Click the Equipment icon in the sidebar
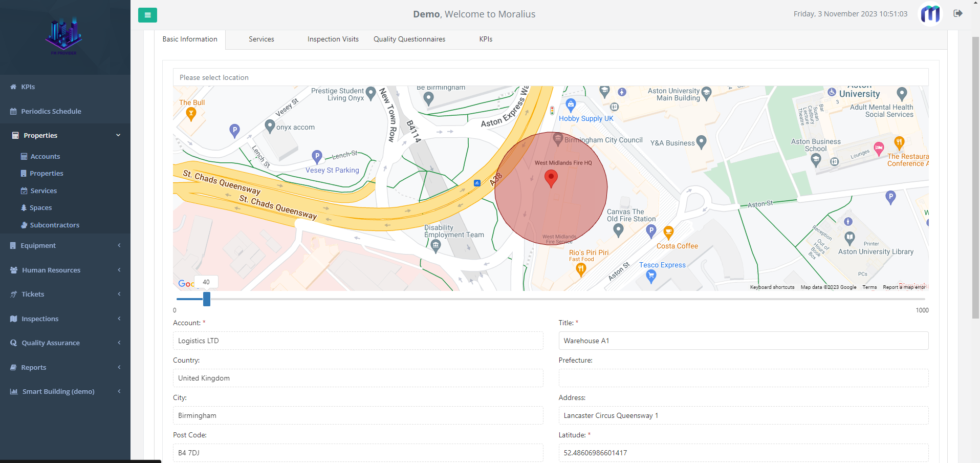This screenshot has height=463, width=980. pos(13,246)
